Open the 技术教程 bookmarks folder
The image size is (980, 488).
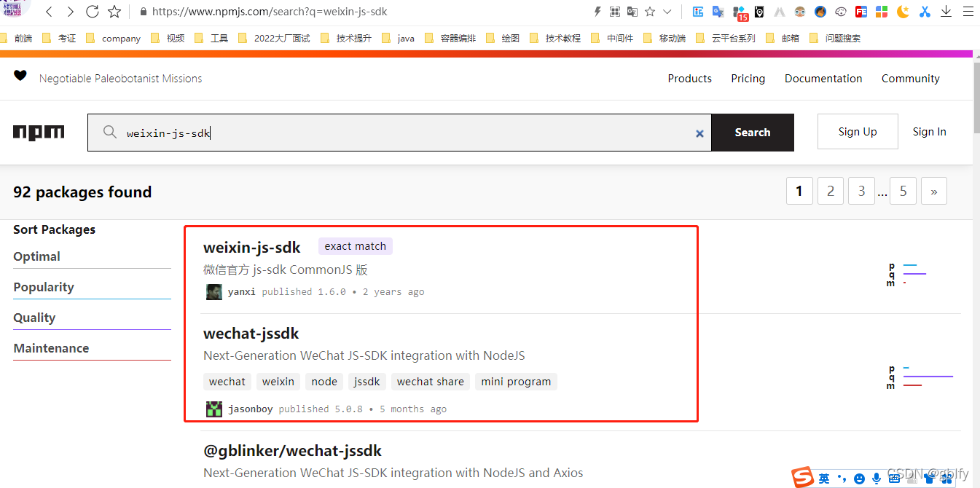[555, 39]
